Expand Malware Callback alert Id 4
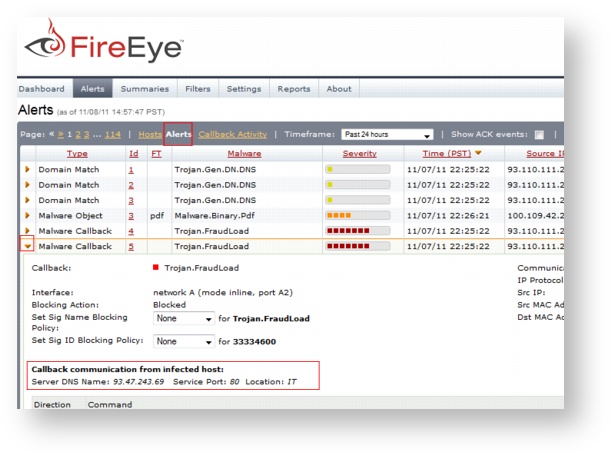 pyautogui.click(x=27, y=231)
